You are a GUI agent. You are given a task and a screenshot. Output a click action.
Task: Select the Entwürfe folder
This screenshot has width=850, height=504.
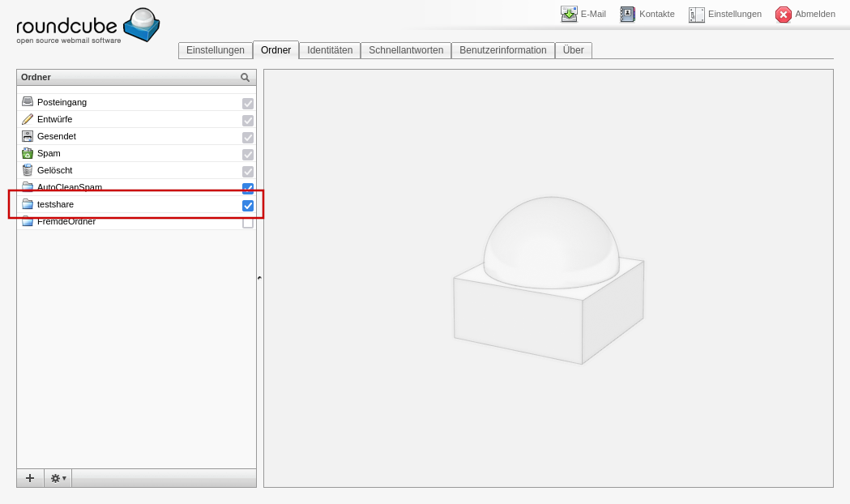pyautogui.click(x=54, y=119)
